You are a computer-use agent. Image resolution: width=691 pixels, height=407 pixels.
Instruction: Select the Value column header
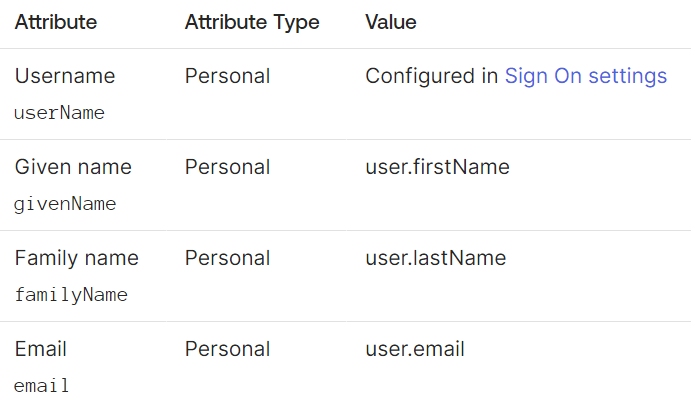click(391, 22)
